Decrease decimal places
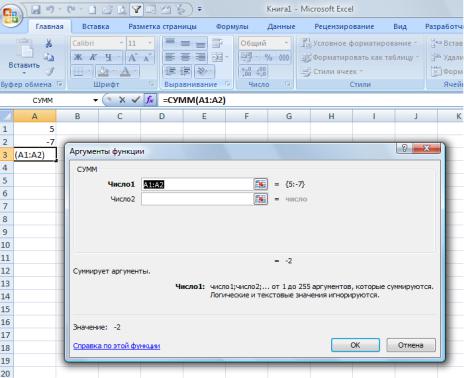 [262, 71]
